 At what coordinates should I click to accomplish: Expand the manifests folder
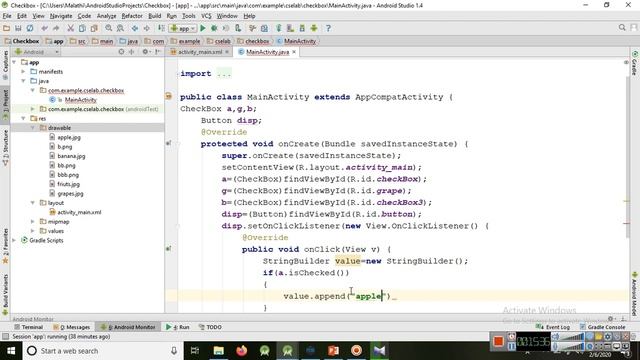pyautogui.click(x=24, y=71)
